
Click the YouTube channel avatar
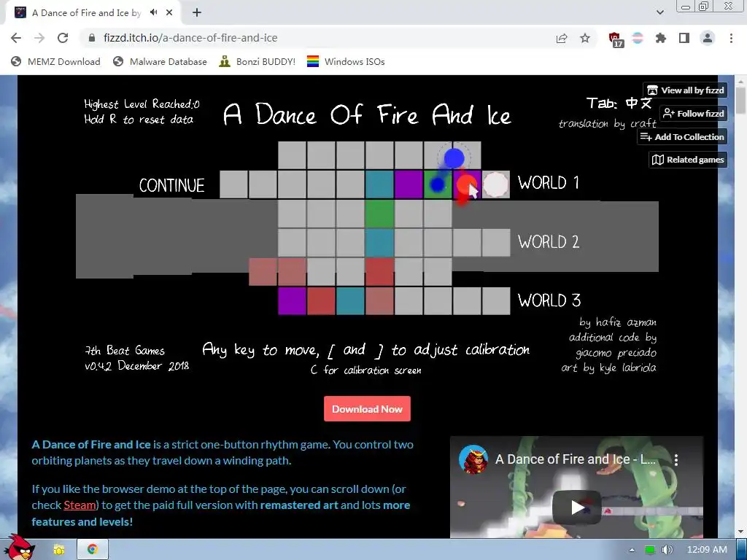coord(473,459)
